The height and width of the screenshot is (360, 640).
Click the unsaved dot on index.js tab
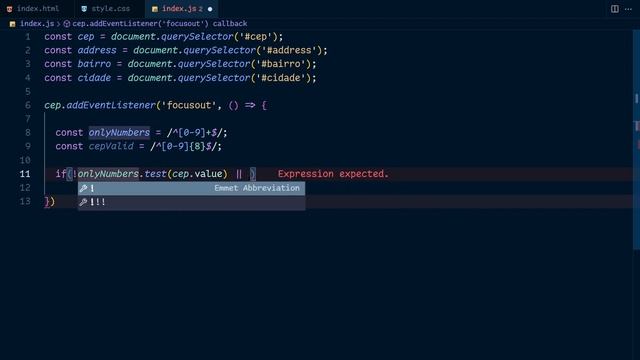210,9
